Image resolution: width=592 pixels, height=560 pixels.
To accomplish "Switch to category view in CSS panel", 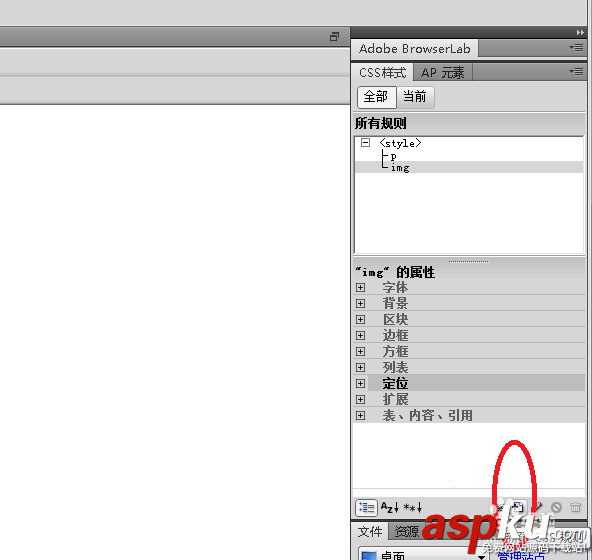I will click(366, 508).
